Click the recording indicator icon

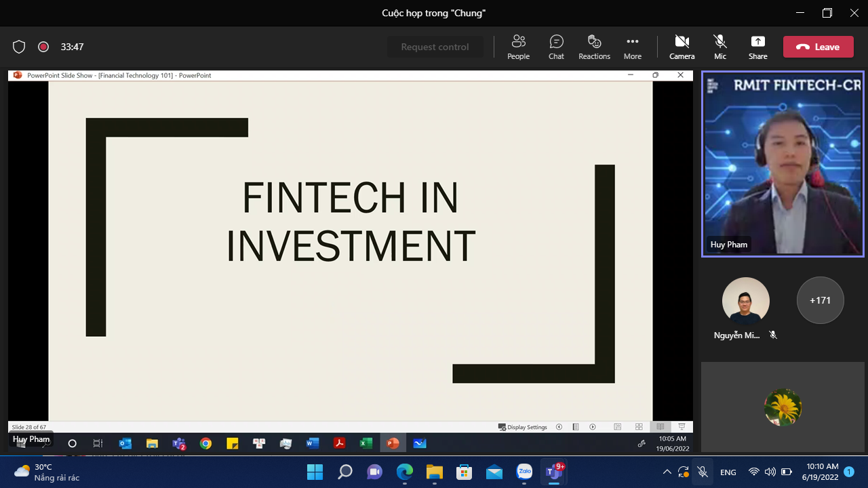(43, 47)
